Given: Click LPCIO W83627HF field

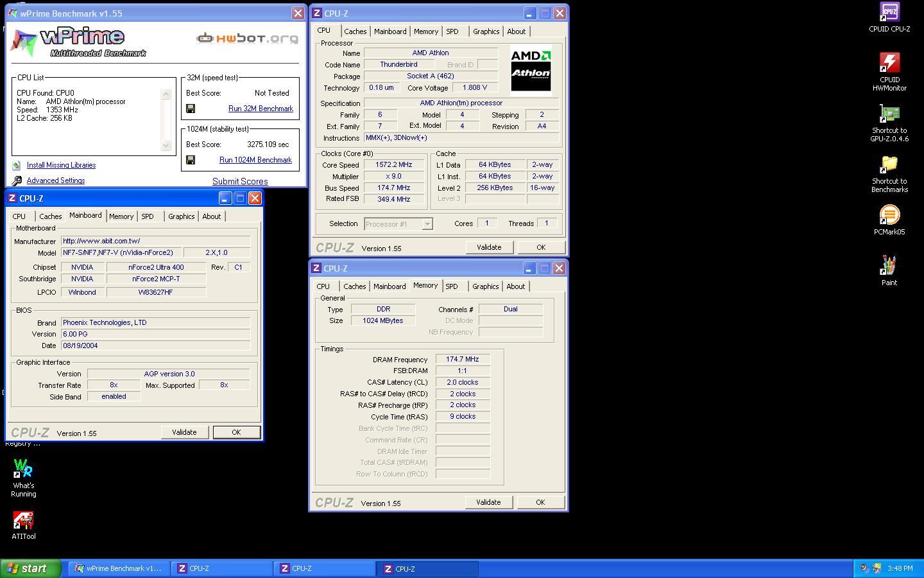Looking at the screenshot, I should pyautogui.click(x=157, y=292).
